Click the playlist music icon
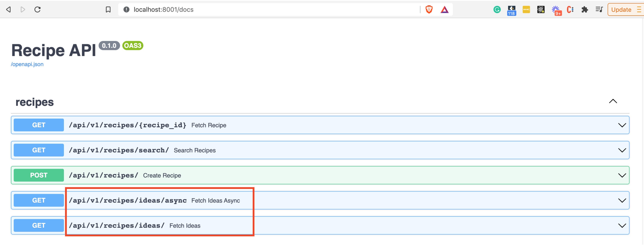Image resolution: width=644 pixels, height=249 pixels. [599, 9]
